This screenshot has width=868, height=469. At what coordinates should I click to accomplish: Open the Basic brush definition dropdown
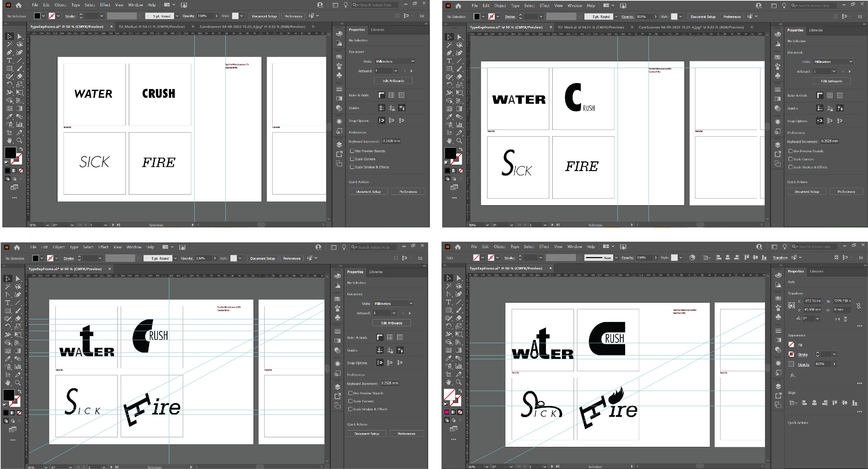616,257
